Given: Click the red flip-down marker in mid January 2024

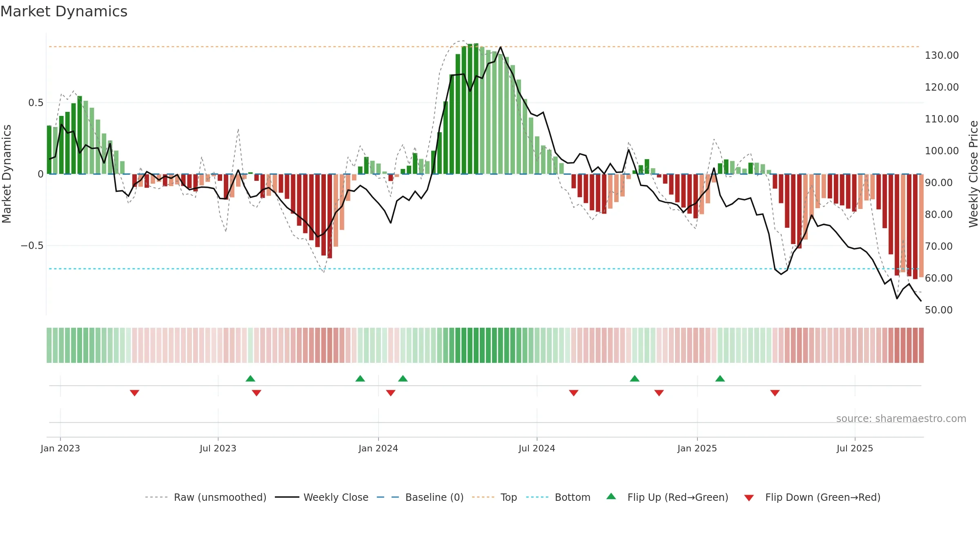Looking at the screenshot, I should coord(391,393).
